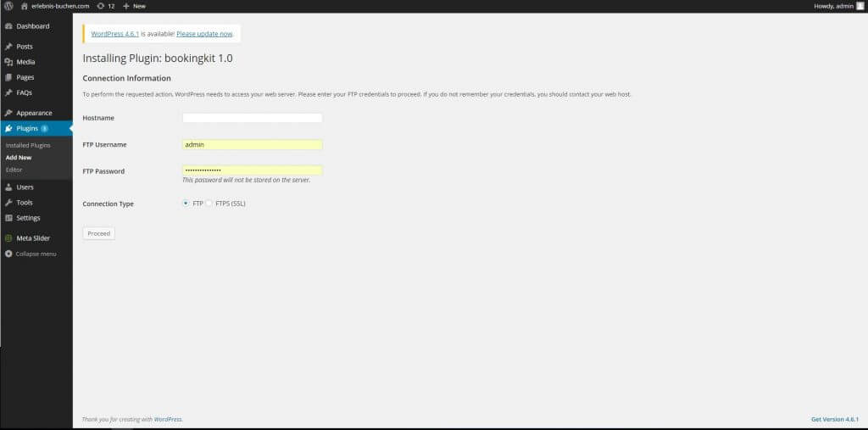Click the Media library icon
868x430 pixels.
click(8, 62)
